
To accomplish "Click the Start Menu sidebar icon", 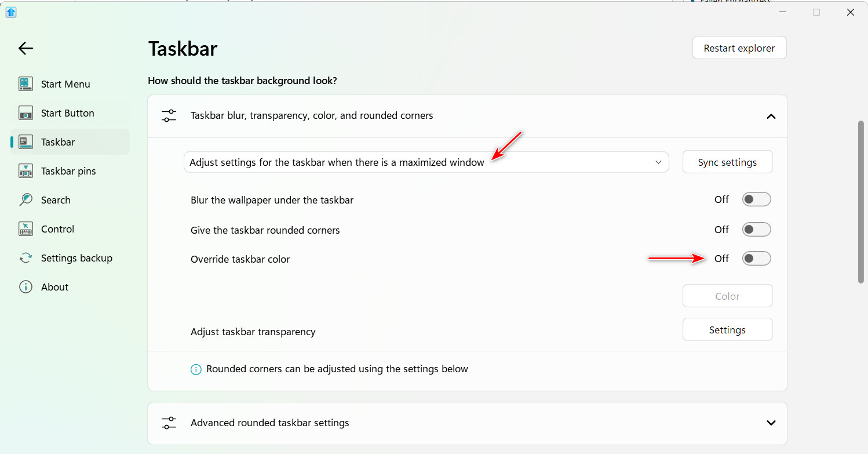I will click(x=25, y=84).
